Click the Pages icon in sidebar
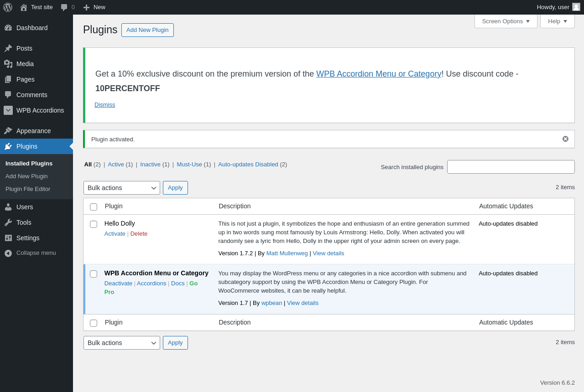 (x=8, y=79)
